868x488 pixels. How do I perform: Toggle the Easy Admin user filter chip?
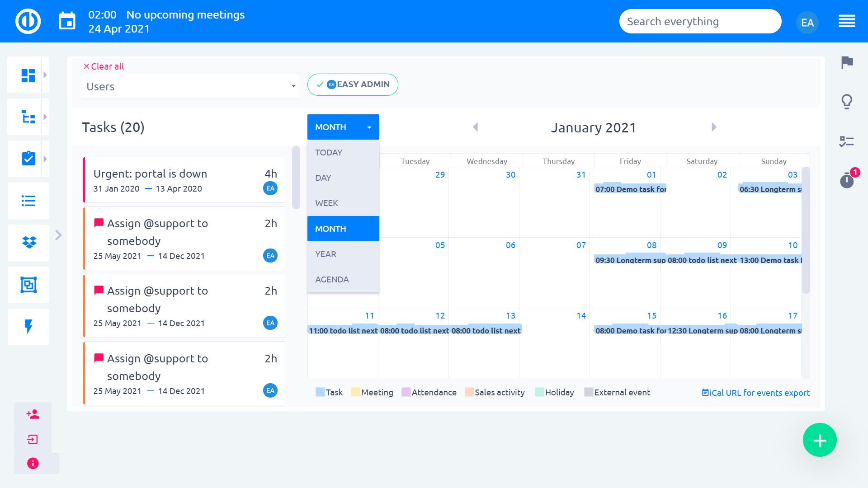pyautogui.click(x=353, y=84)
